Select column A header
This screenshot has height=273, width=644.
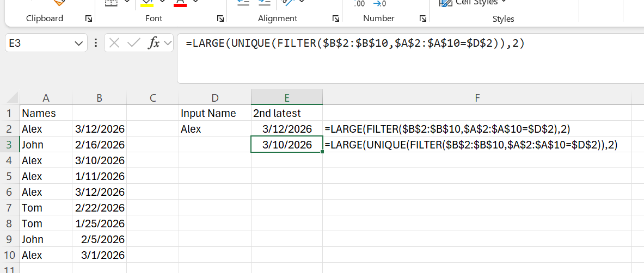(46, 98)
